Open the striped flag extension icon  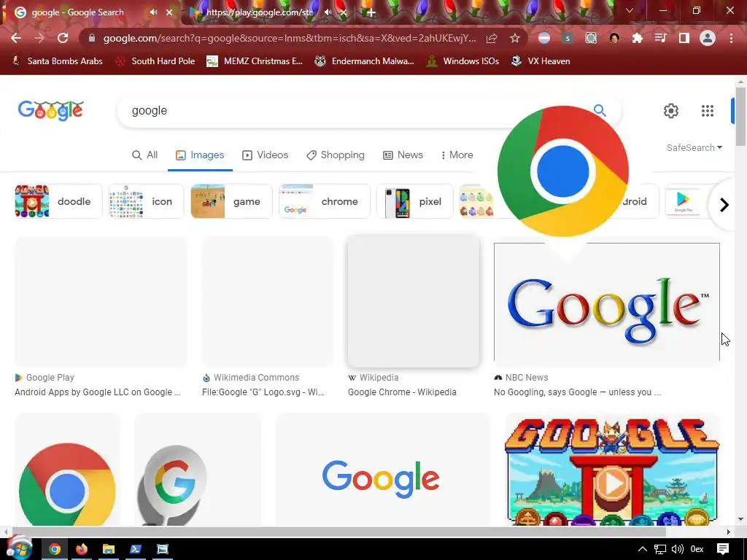pos(544,38)
